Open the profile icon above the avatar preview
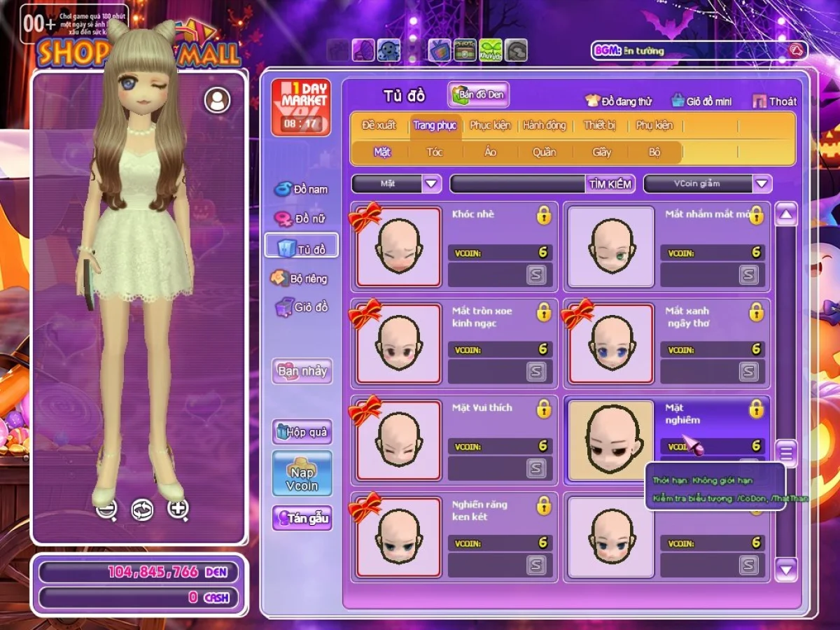 click(x=218, y=100)
